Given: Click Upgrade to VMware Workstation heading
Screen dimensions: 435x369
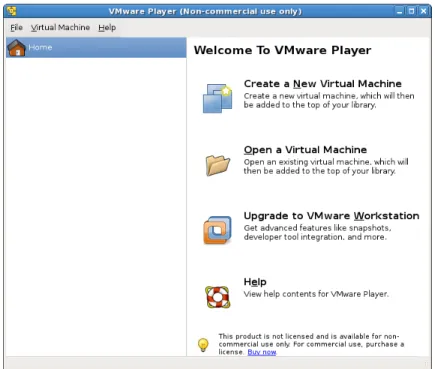Looking at the screenshot, I should pyautogui.click(x=331, y=216).
